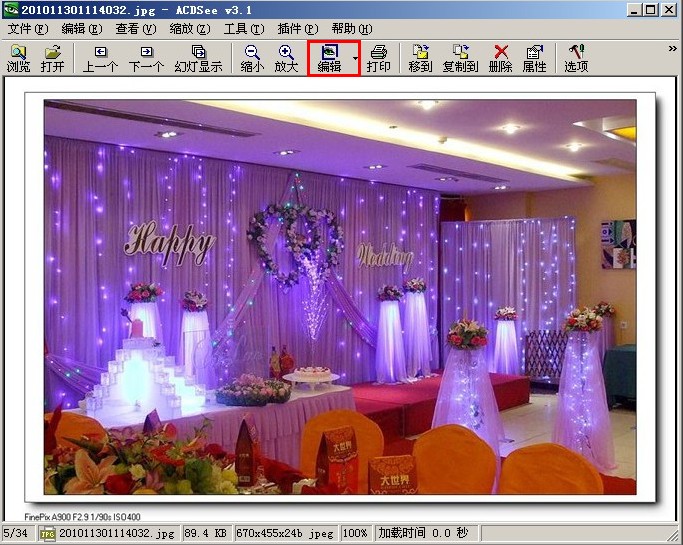The width and height of the screenshot is (683, 545).
Task: Open the 编辑 (Edit) image editor tool
Action: tap(329, 58)
